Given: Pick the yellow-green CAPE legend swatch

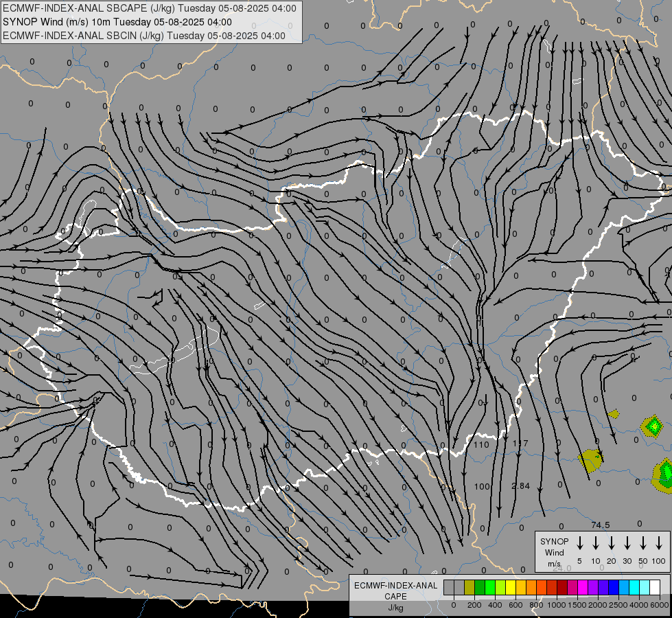Looking at the screenshot, I should click(x=500, y=587).
